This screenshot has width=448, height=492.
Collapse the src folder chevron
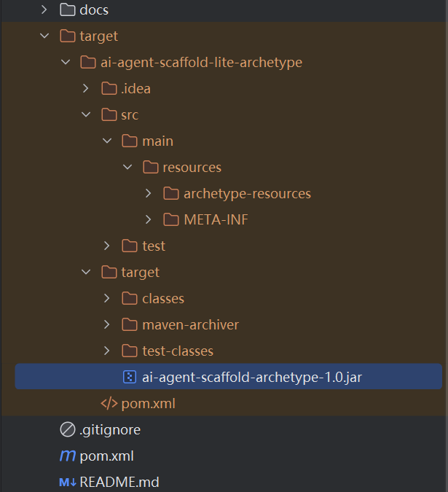[x=86, y=114]
